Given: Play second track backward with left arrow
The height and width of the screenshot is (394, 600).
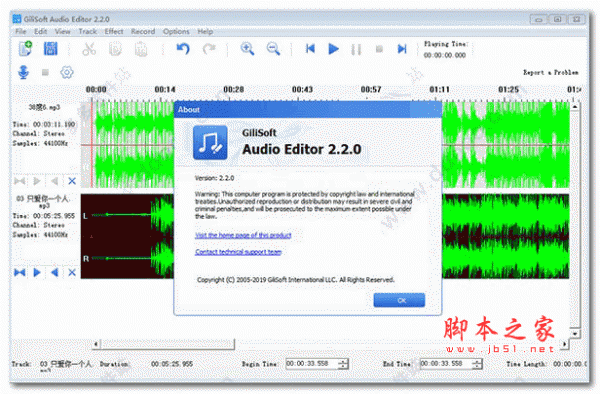Looking at the screenshot, I should 54,272.
